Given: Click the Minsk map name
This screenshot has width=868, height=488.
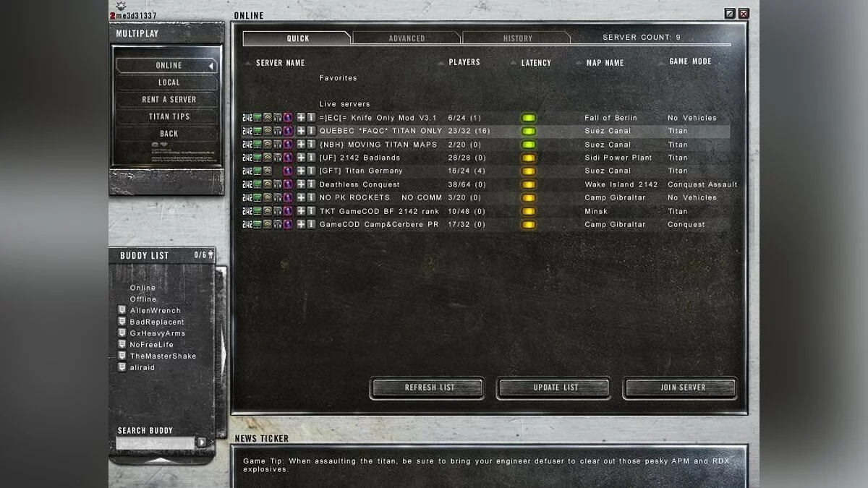Looking at the screenshot, I should pos(596,211).
